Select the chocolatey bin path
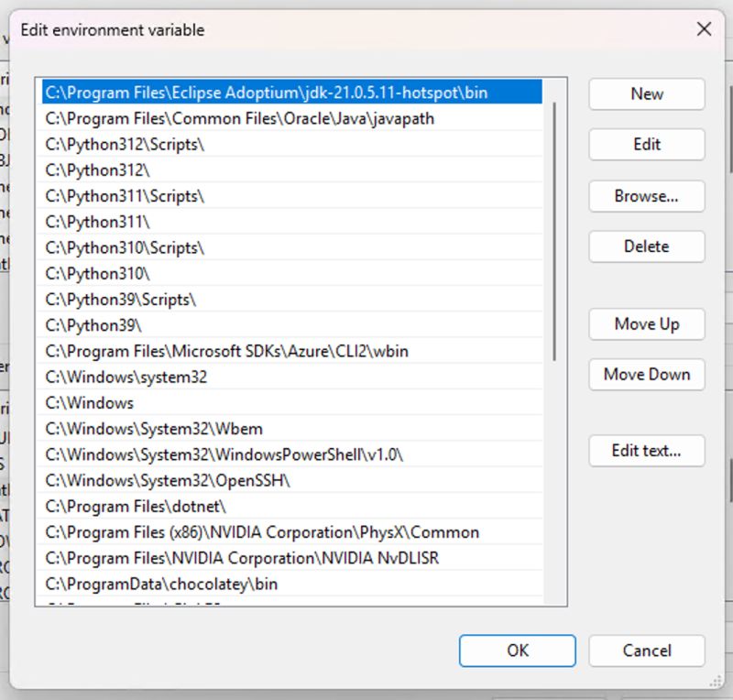733x700 pixels. point(165,584)
